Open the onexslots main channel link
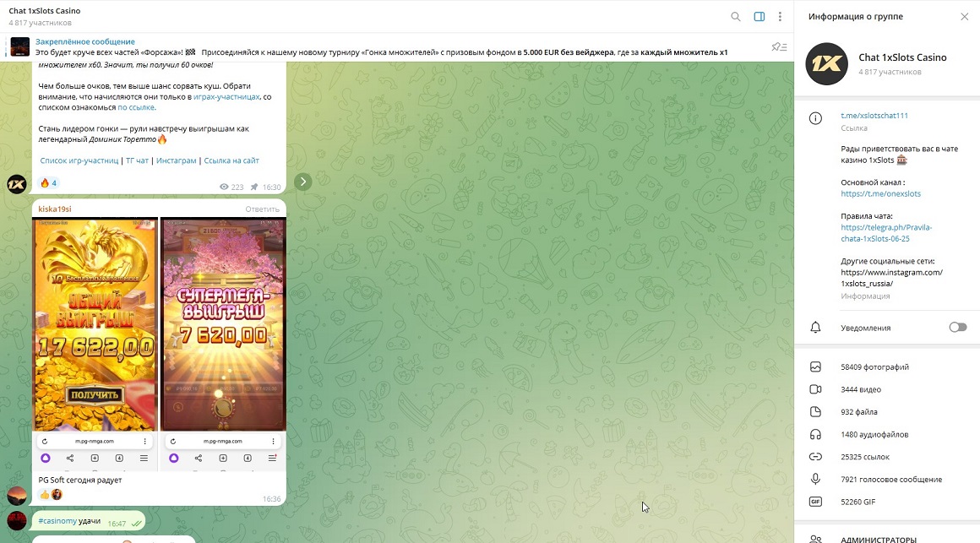 tap(880, 193)
